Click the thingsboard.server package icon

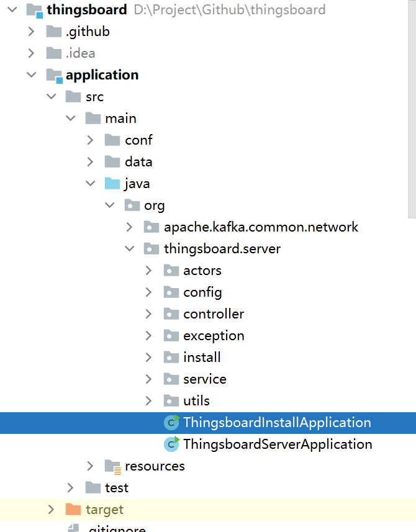(151, 249)
